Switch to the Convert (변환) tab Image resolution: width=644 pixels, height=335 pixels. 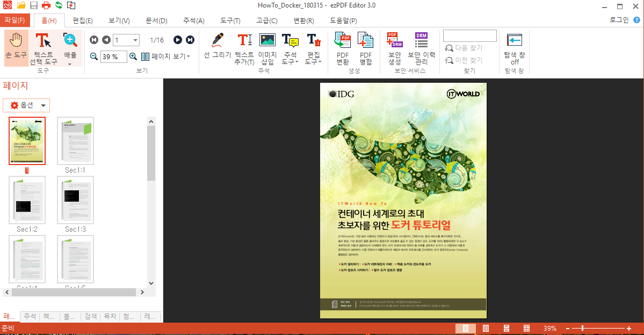coord(303,20)
